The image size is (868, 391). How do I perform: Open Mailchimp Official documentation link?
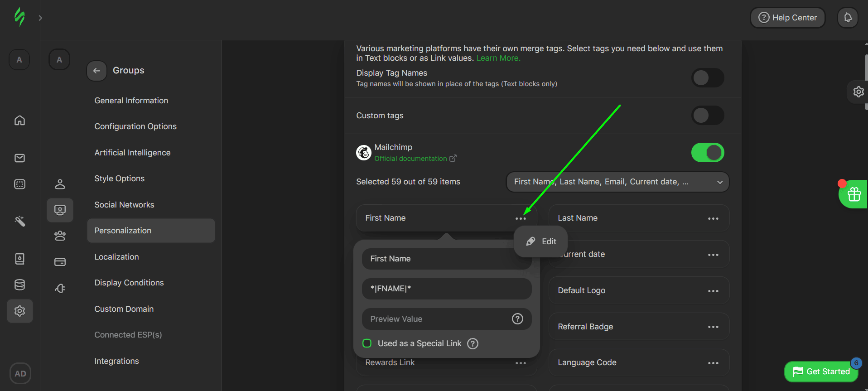coord(415,159)
